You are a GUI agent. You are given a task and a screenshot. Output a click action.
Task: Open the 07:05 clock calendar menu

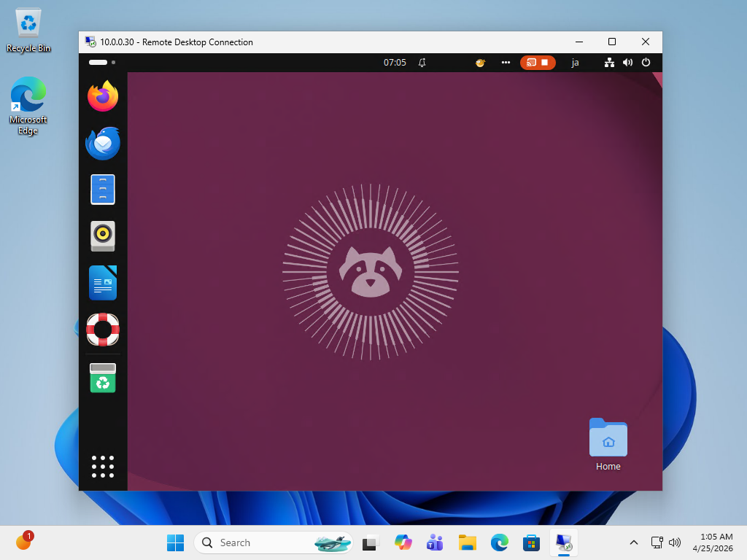click(395, 63)
